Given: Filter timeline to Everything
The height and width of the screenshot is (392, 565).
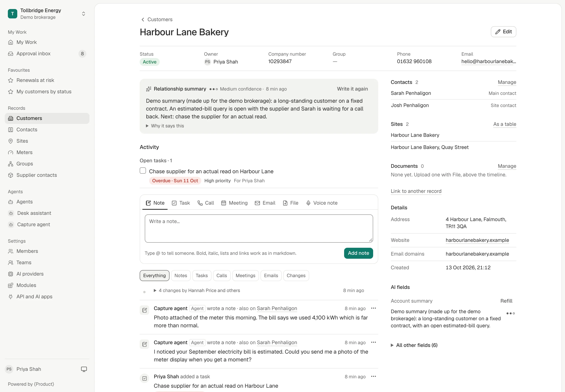Looking at the screenshot, I should tap(154, 276).
